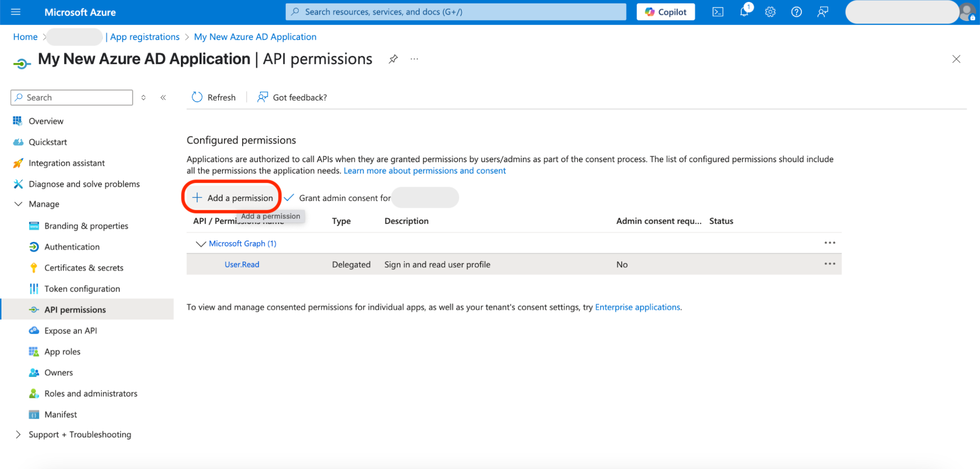980x469 pixels.
Task: View notifications bell icon
Action: [x=744, y=12]
